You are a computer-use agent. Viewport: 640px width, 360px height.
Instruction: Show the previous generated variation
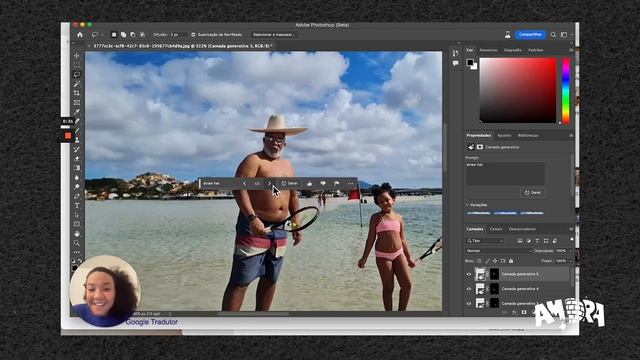(244, 184)
